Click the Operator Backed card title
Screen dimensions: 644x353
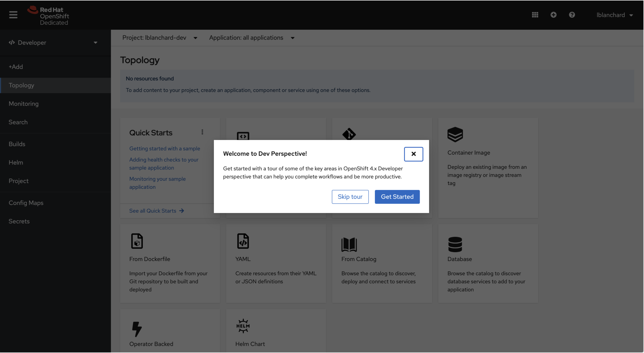[151, 344]
